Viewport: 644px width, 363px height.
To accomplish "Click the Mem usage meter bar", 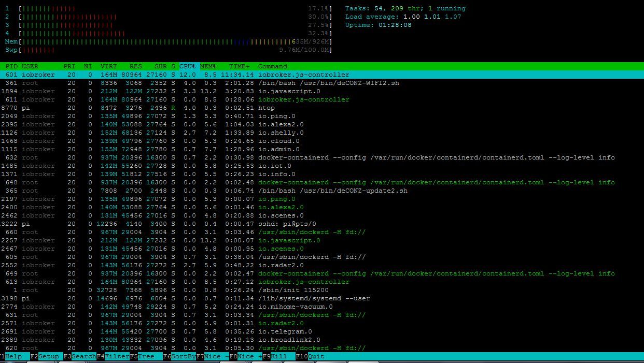I will (x=168, y=41).
